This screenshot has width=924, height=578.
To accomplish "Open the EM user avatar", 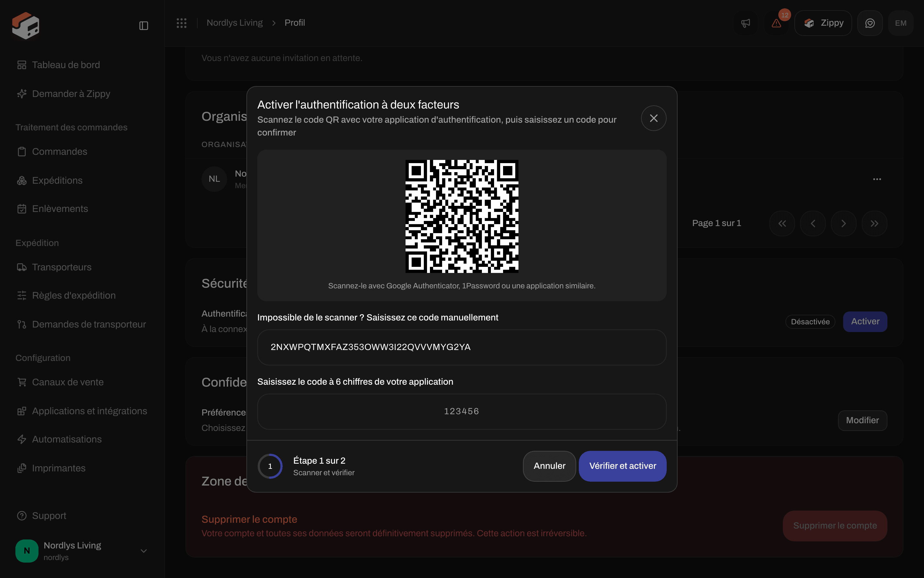I will pyautogui.click(x=901, y=23).
